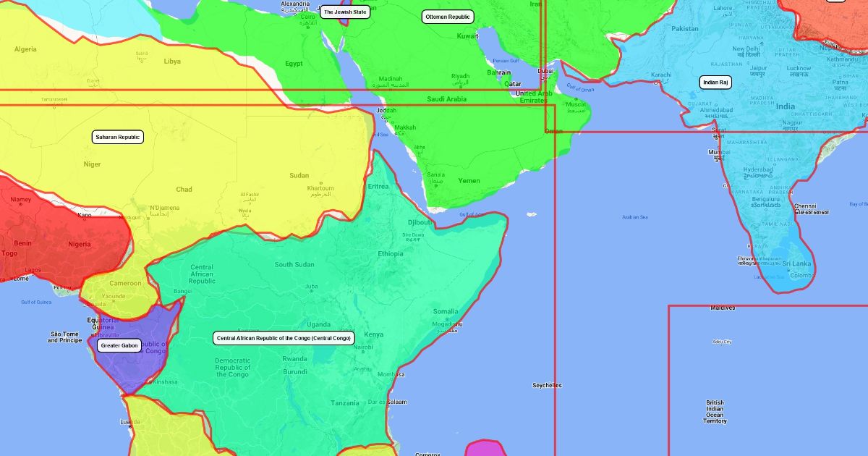Click the United Arab Emirates label

coord(535,97)
